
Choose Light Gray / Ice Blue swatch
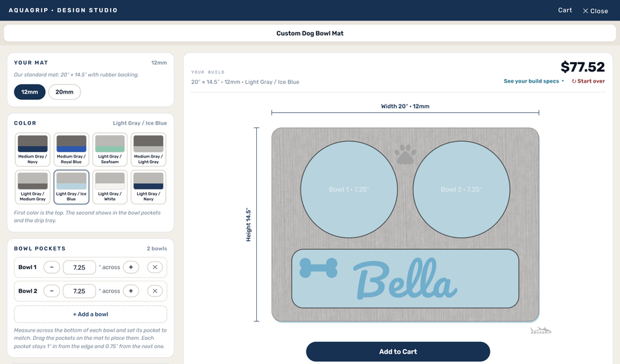(x=71, y=186)
